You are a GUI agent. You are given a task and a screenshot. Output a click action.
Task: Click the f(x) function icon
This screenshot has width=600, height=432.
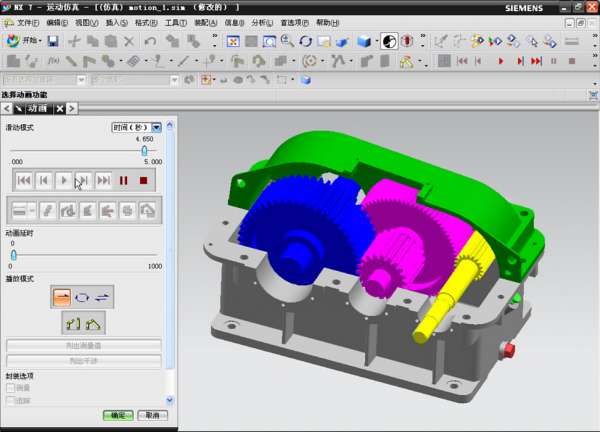[x=53, y=61]
